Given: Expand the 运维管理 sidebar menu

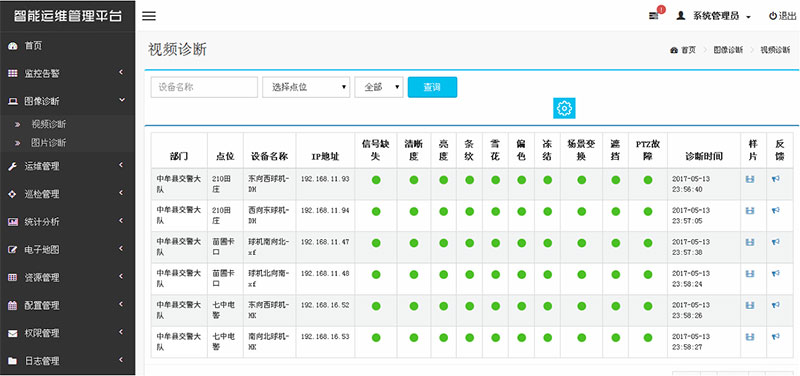Looking at the screenshot, I should click(x=67, y=166).
